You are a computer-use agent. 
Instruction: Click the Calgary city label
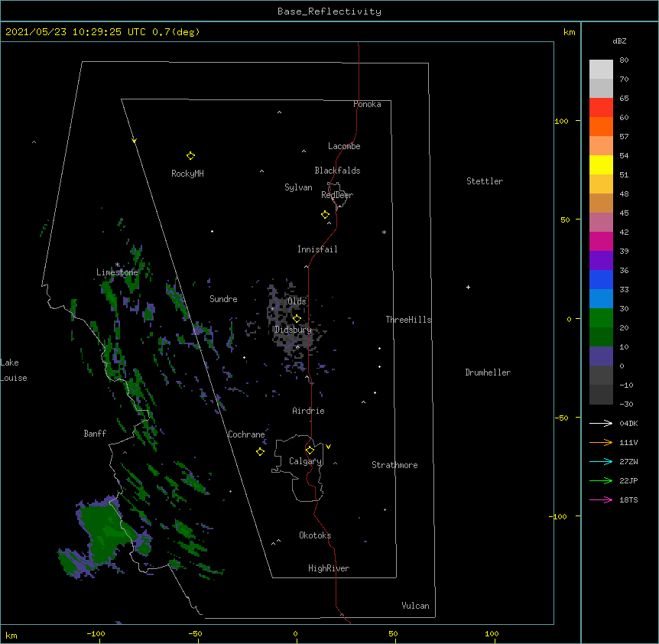[x=306, y=461]
